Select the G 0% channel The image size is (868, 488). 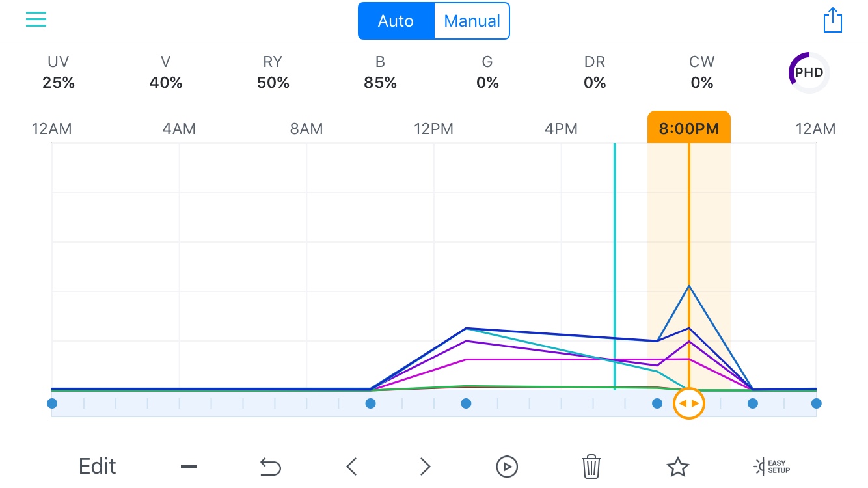[x=487, y=72]
